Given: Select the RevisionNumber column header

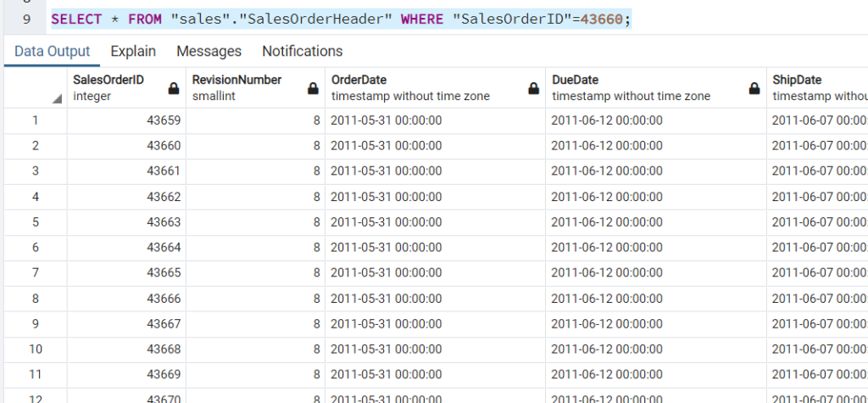Looking at the screenshot, I should [256, 87].
